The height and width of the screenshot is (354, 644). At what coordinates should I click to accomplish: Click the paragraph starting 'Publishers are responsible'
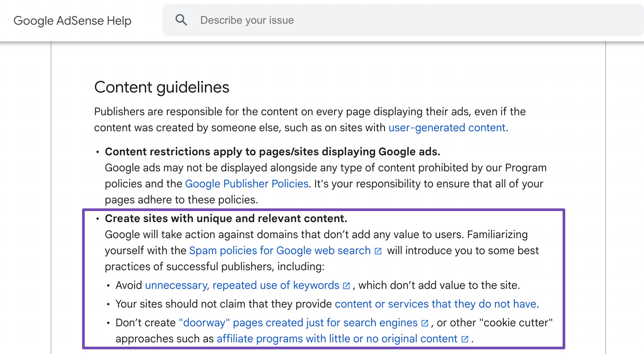(310, 120)
